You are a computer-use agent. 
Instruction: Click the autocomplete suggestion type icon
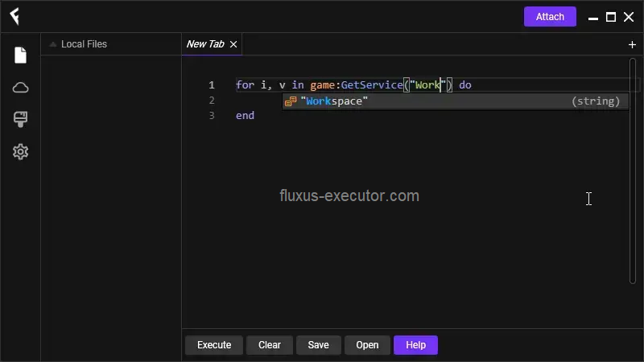(291, 101)
